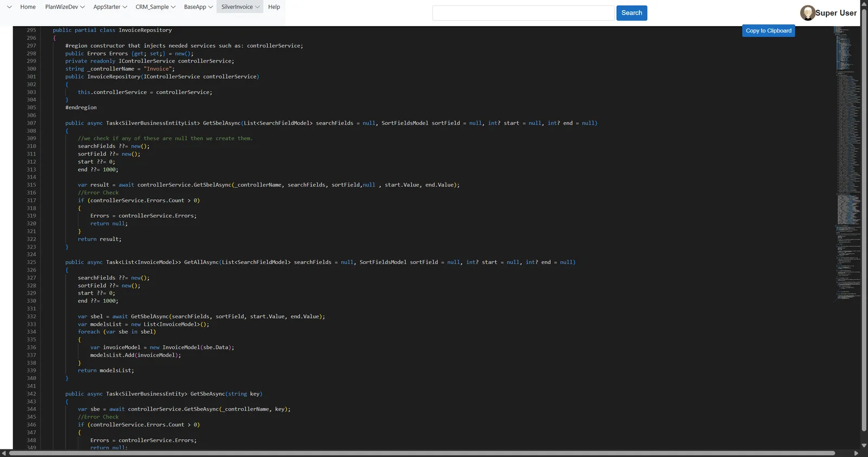Click the scroll down arrow of page scrollbar
The image size is (868, 457).
864,445
